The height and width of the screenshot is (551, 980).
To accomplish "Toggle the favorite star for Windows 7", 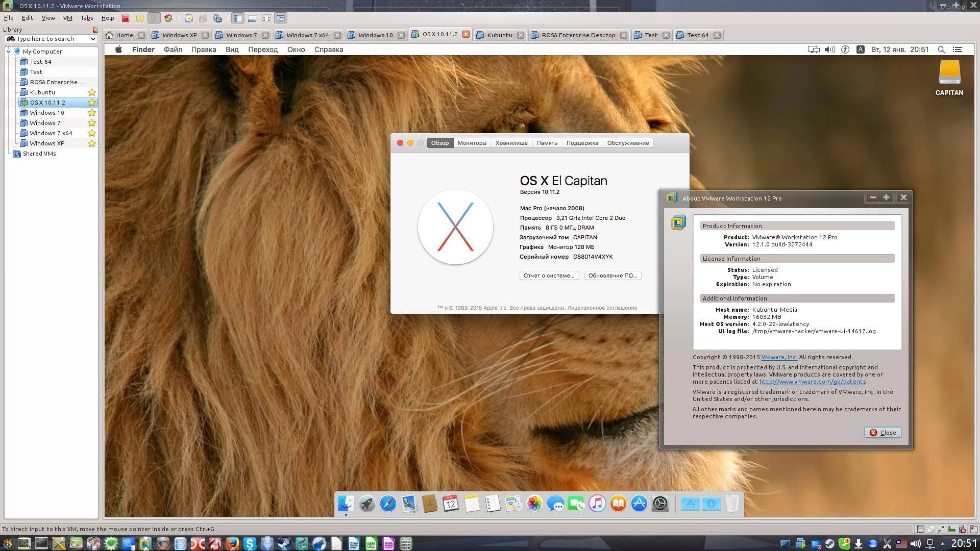I will (x=92, y=123).
